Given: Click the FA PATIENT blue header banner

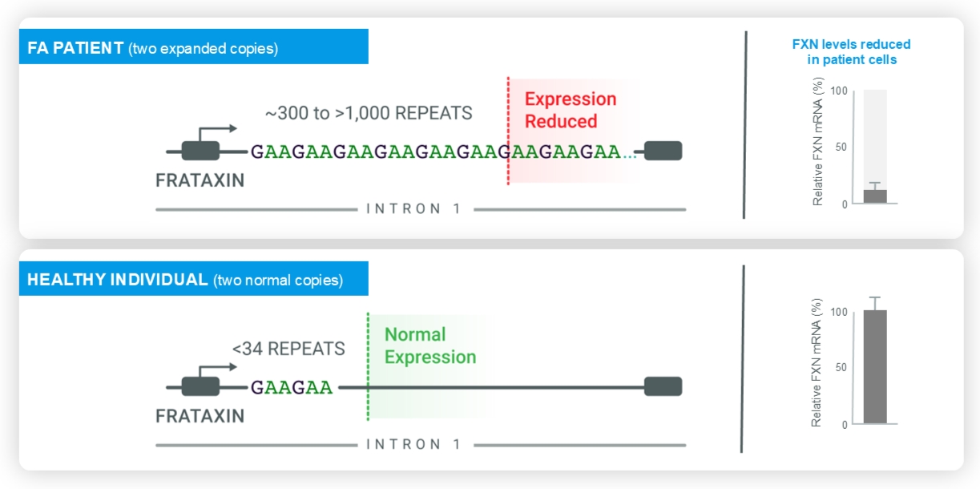Looking at the screenshot, I should click(x=193, y=47).
